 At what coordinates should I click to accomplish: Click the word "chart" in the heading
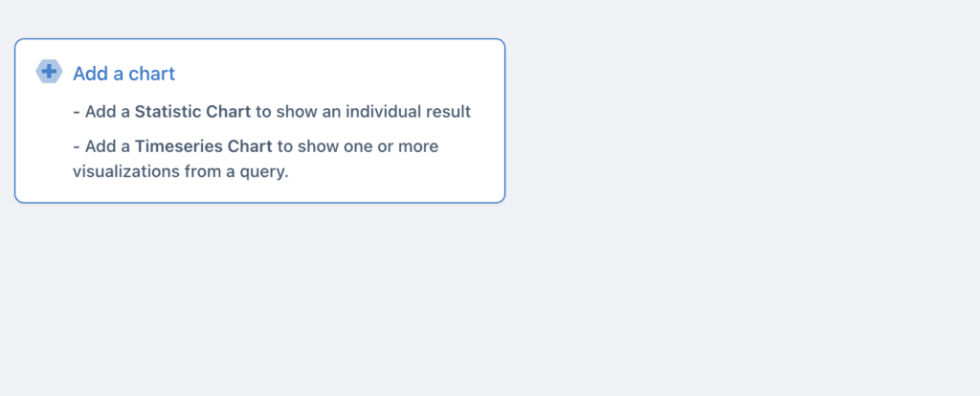(152, 74)
